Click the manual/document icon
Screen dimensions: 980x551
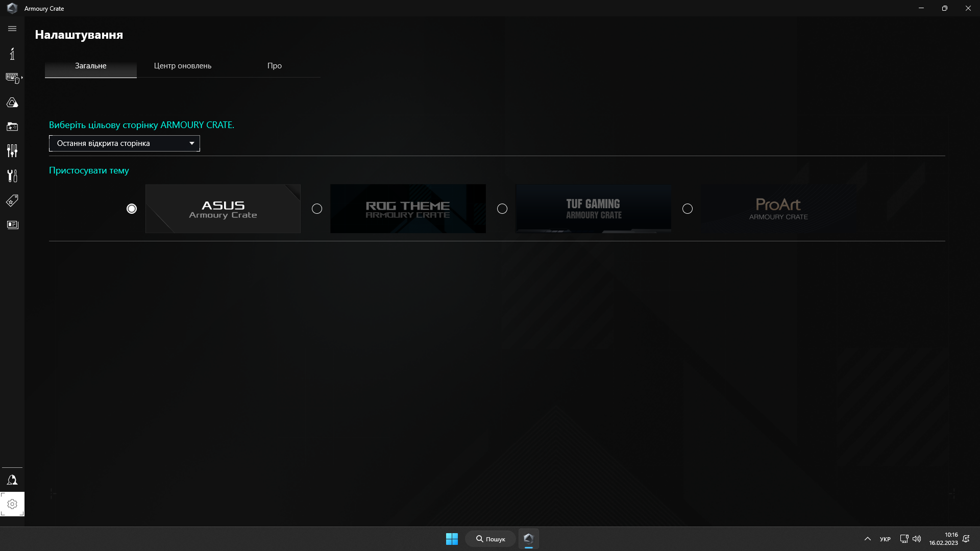(x=12, y=224)
